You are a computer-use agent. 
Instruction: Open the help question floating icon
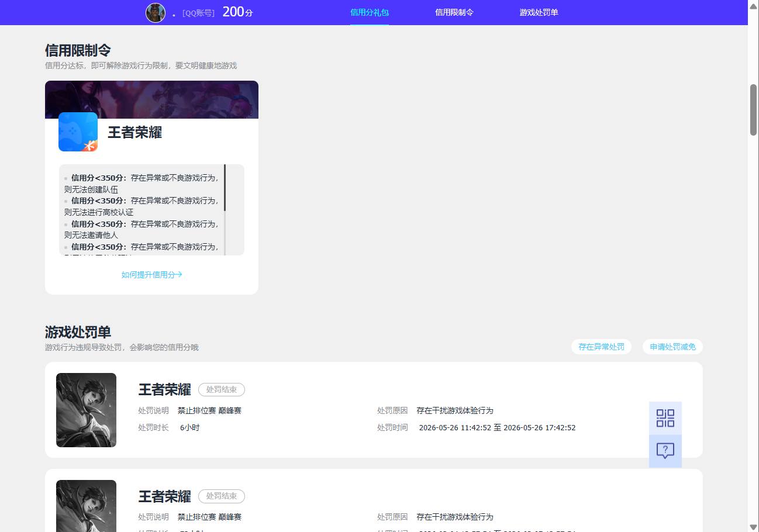(x=665, y=451)
